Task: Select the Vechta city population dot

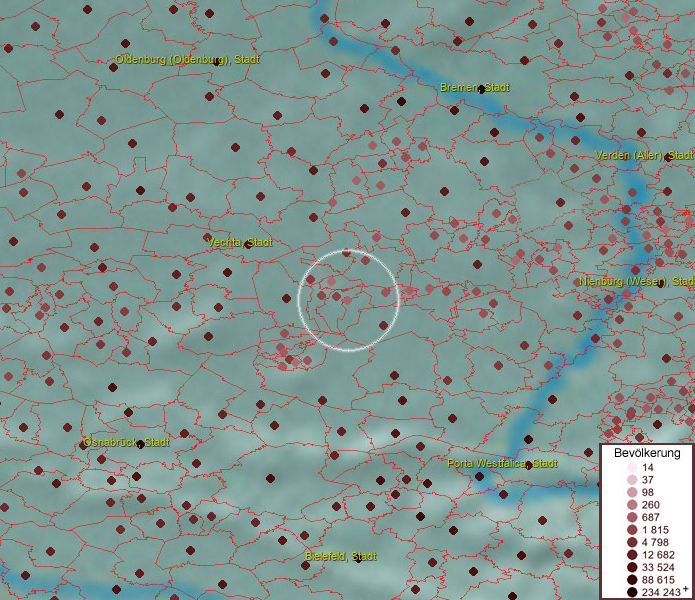Action: pyautogui.click(x=248, y=245)
